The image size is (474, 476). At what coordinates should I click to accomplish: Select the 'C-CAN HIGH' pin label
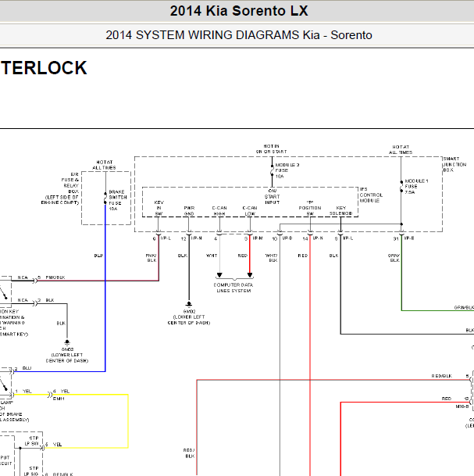[x=219, y=211]
